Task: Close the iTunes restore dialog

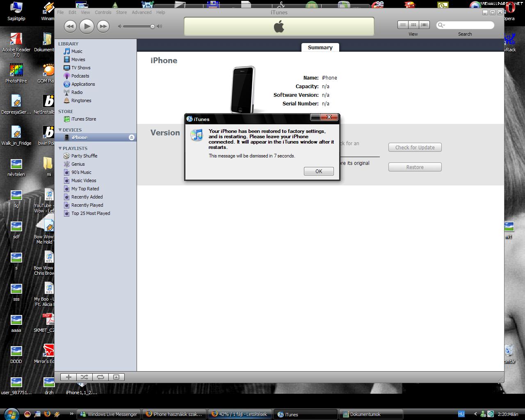Action: (329, 118)
